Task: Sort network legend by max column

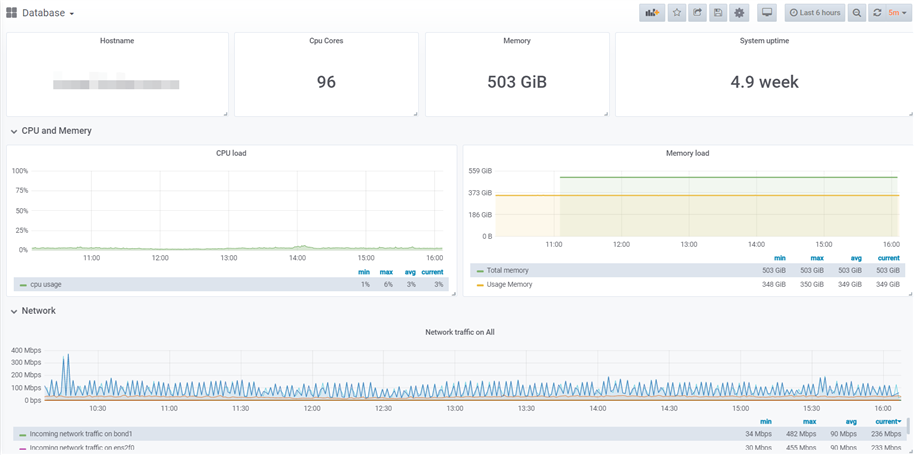Action: tap(808, 421)
